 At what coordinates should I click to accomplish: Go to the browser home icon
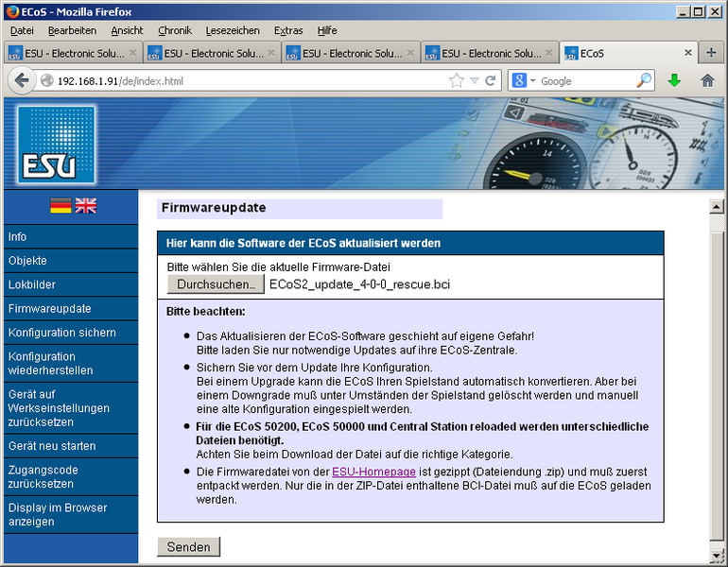[707, 80]
